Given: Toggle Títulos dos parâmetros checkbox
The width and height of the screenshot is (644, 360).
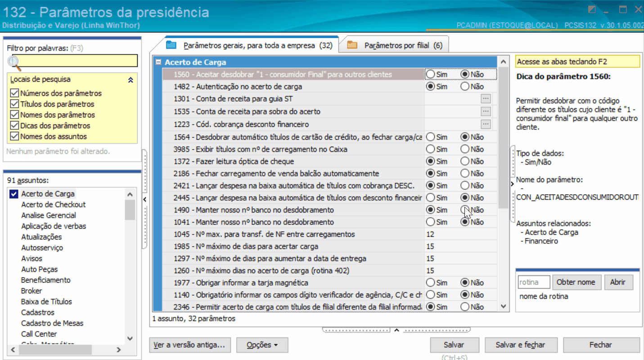Looking at the screenshot, I should (x=14, y=104).
